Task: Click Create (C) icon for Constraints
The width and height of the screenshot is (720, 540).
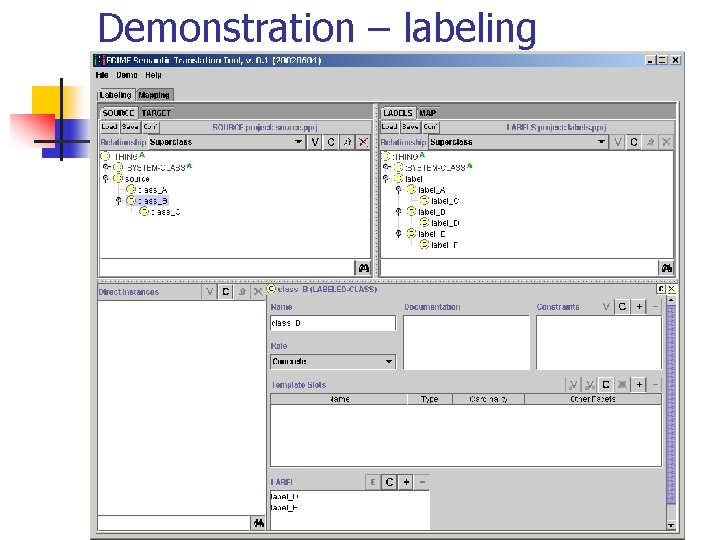Action: 622,306
